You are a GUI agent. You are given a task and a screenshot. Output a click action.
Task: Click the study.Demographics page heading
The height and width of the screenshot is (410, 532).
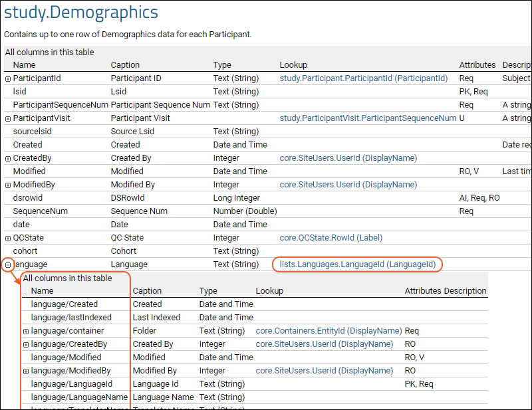pos(81,12)
